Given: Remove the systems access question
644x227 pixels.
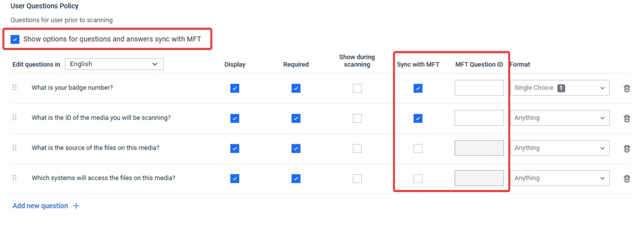Looking at the screenshot, I should pyautogui.click(x=626, y=178).
